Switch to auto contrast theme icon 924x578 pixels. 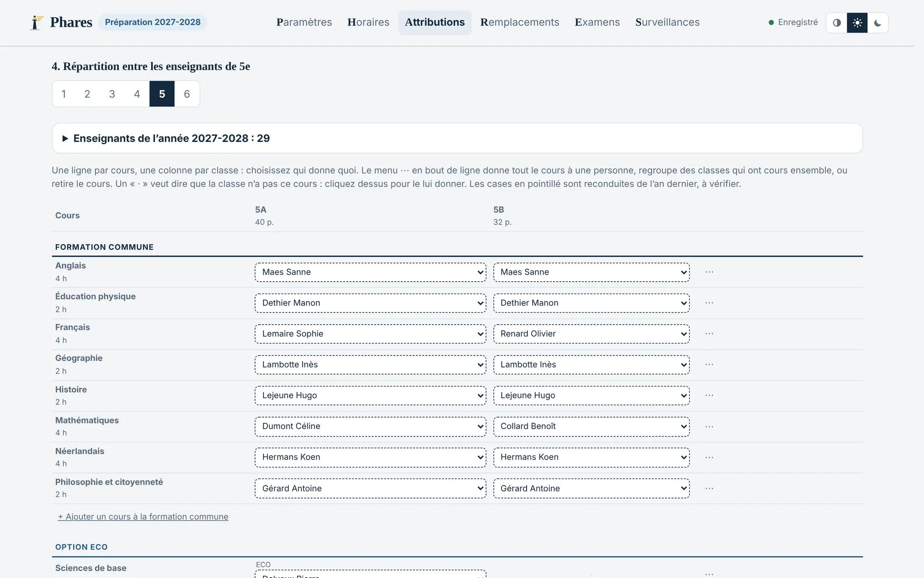tap(837, 23)
